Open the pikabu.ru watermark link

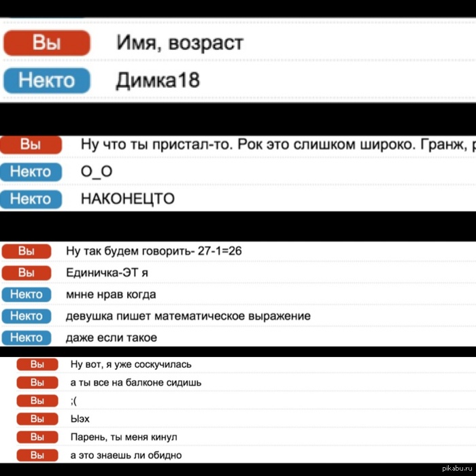point(457,468)
